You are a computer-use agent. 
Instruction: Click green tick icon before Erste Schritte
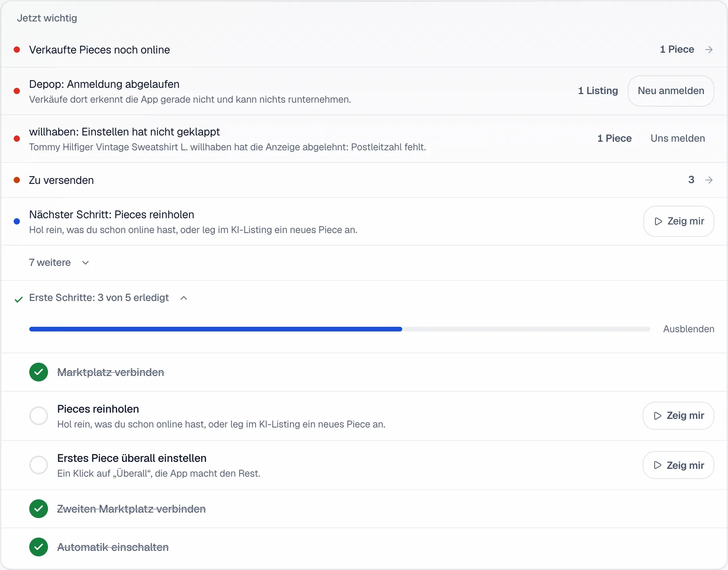click(18, 299)
